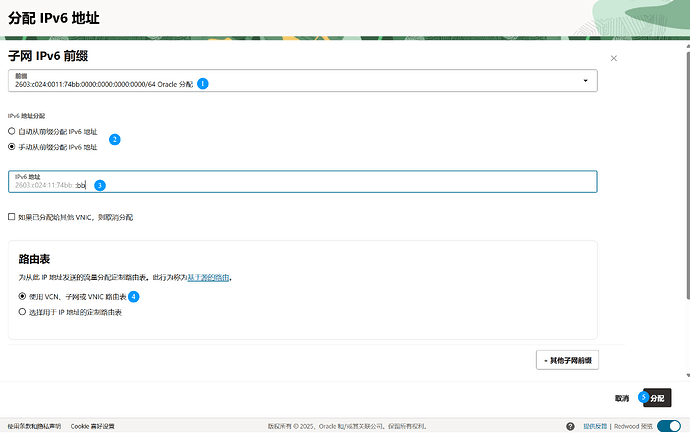Open the 基于源的路由 link
The height and width of the screenshot is (433, 690).
tap(208, 278)
